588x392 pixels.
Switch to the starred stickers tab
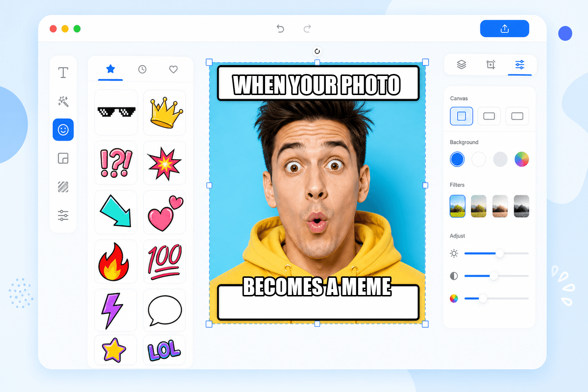point(111,69)
